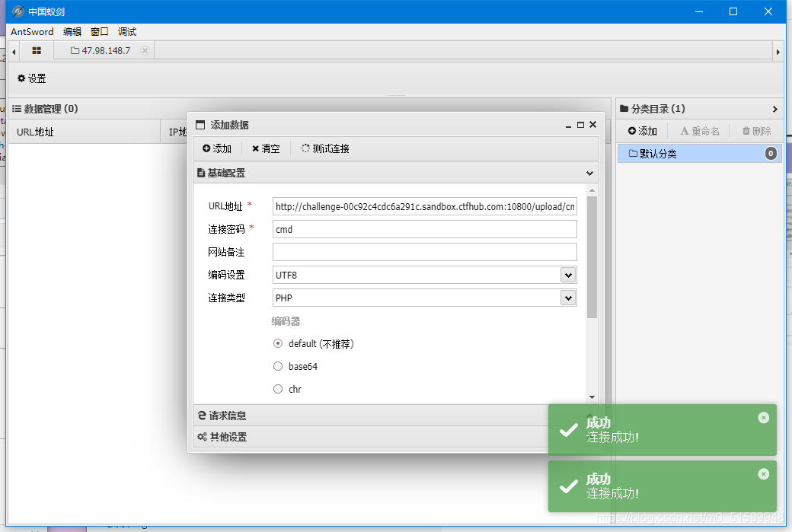Click the 网站备注 input field

424,252
